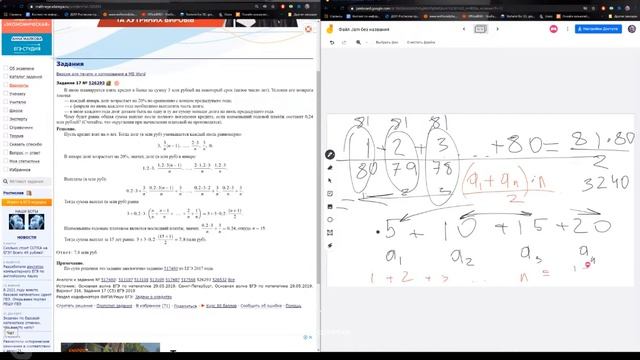This screenshot has width=640, height=360.
Task: Click 'Выбрать фон' to set the background
Action: click(x=387, y=42)
